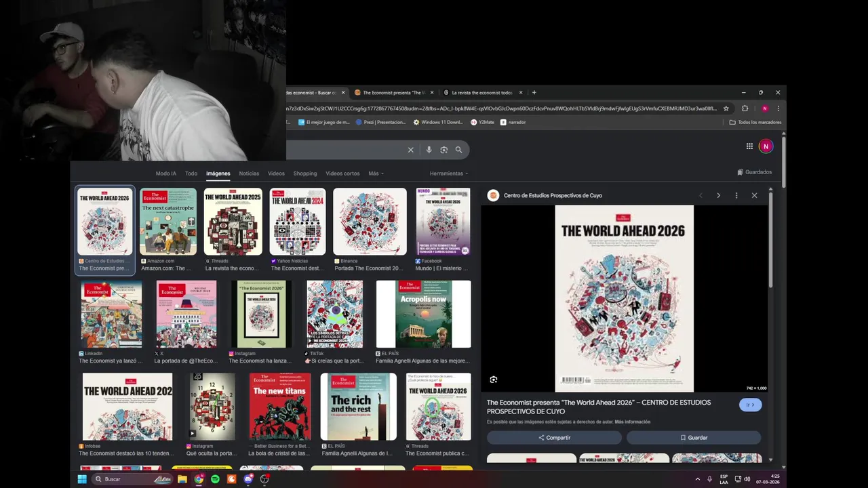Select Imágenes results tab

[218, 174]
